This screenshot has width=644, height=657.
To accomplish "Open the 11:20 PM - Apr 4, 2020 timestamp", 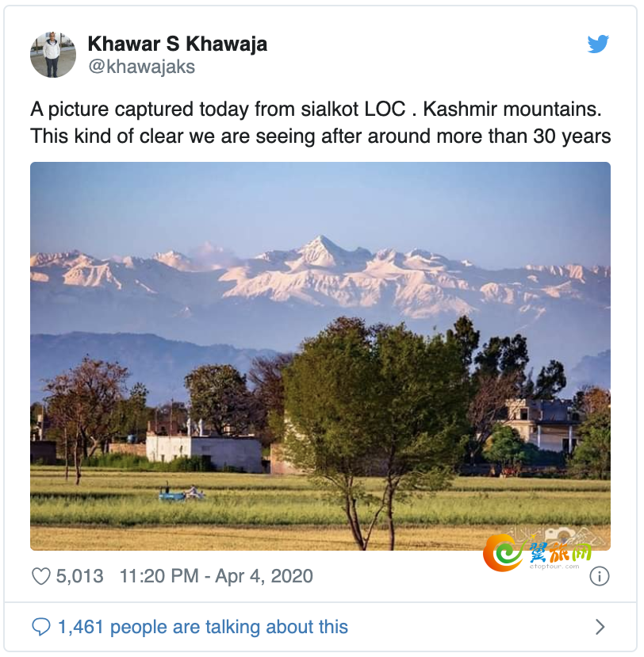I will (216, 576).
